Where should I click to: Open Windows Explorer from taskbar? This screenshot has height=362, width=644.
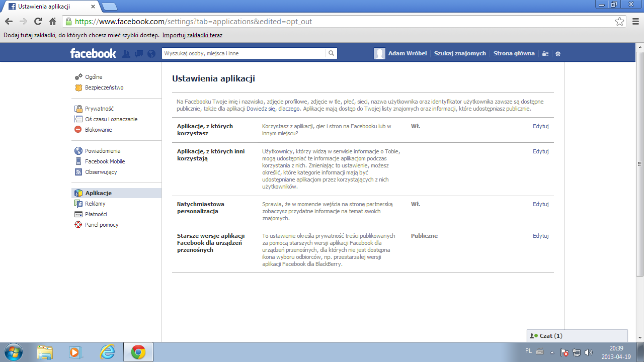45,352
